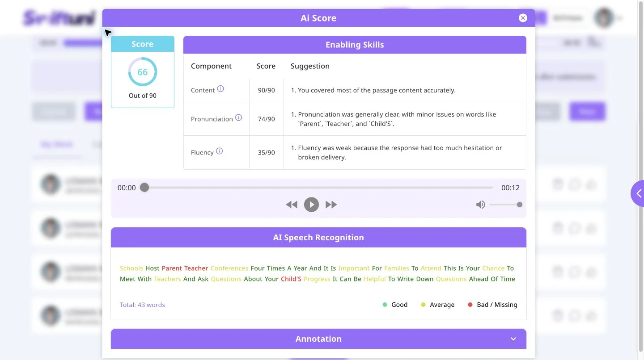The width and height of the screenshot is (644, 360).
Task: Click the Bad / Missing legend entry
Action: [492, 305]
